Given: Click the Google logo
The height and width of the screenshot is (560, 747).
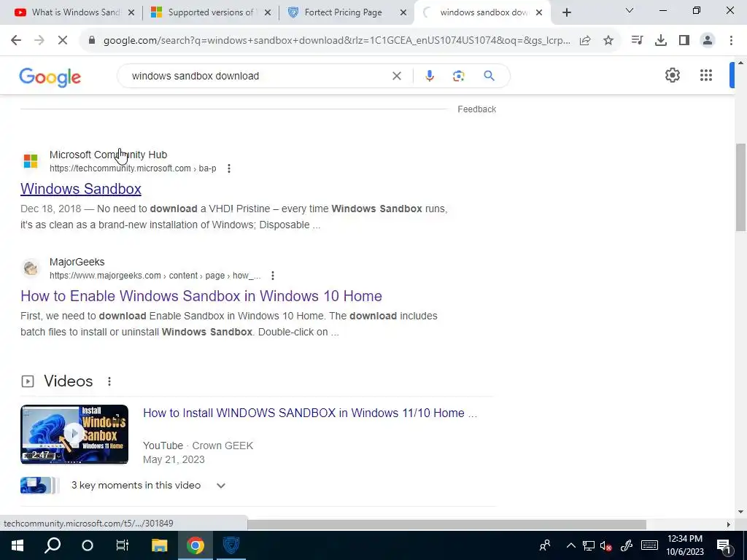Looking at the screenshot, I should [50, 77].
